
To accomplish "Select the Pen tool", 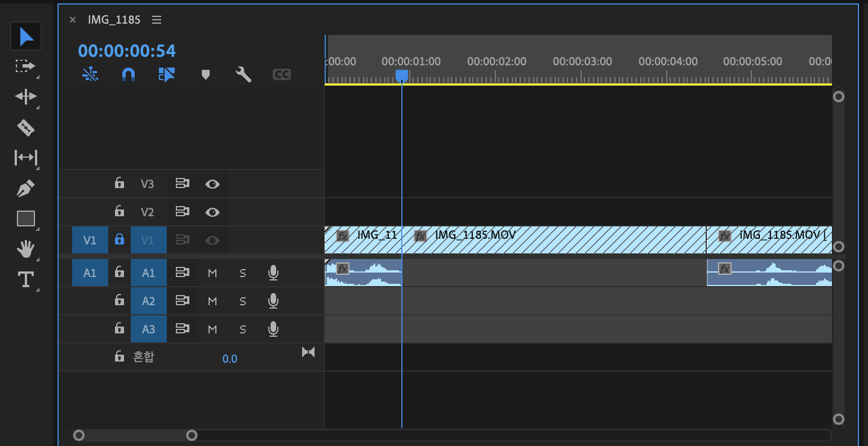I will click(x=25, y=188).
